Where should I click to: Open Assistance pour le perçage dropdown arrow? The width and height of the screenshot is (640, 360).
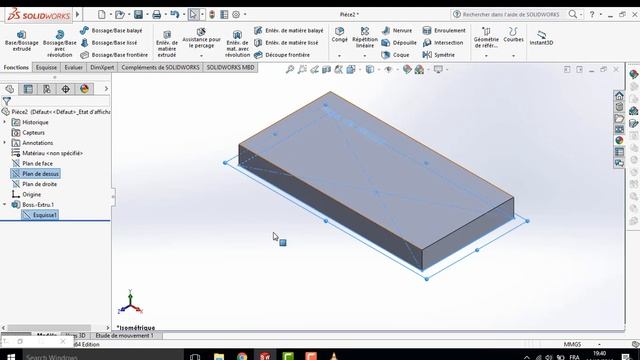pyautogui.click(x=201, y=56)
